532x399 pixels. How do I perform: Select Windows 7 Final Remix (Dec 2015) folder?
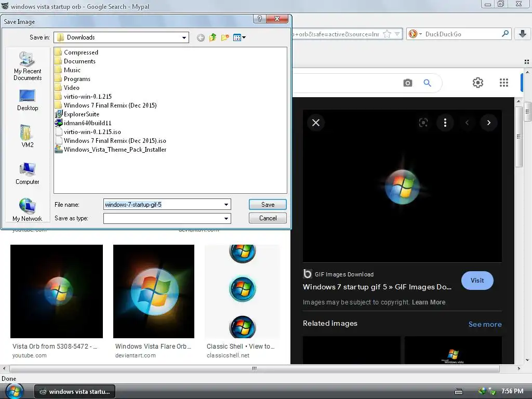coord(106,105)
